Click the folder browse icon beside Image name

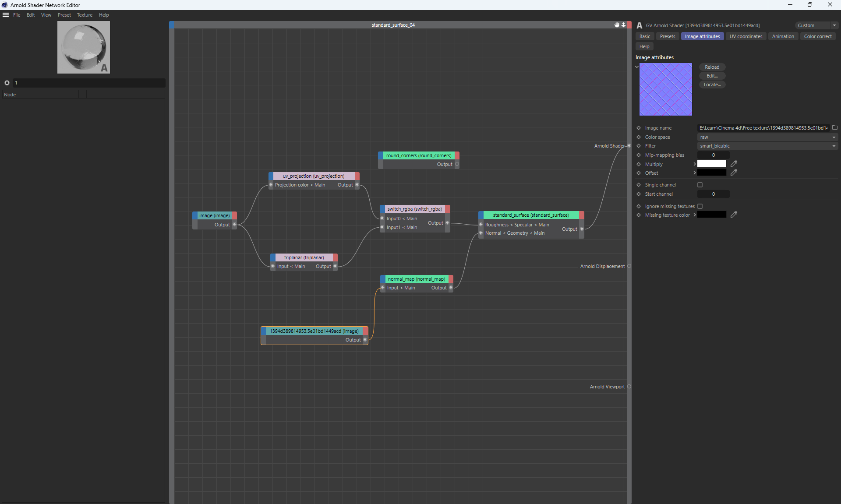[834, 128]
